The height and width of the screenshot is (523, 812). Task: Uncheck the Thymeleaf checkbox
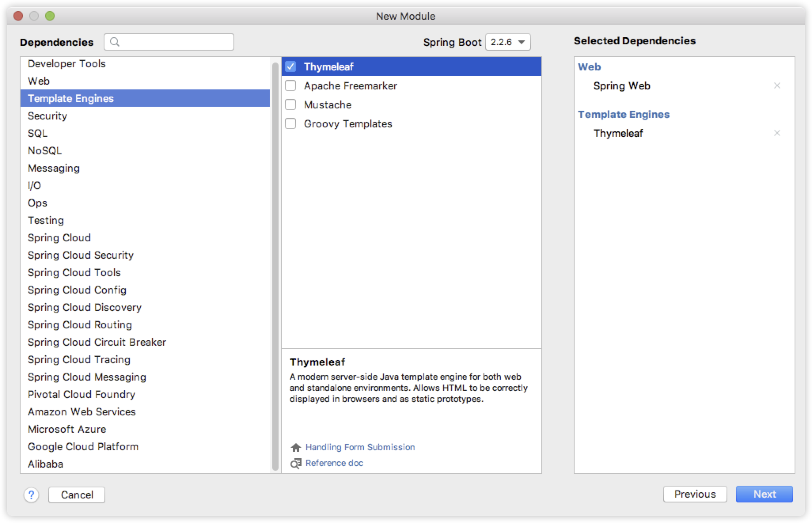[290, 67]
